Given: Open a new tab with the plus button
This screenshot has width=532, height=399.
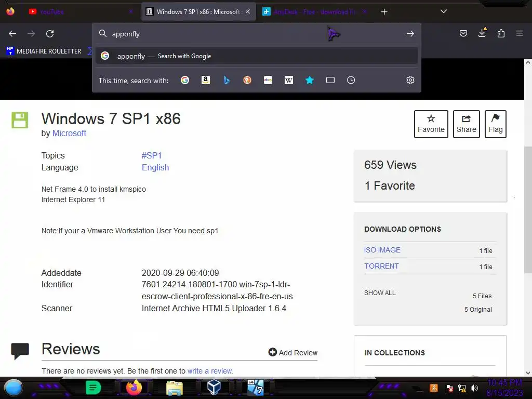Looking at the screenshot, I should (x=384, y=12).
